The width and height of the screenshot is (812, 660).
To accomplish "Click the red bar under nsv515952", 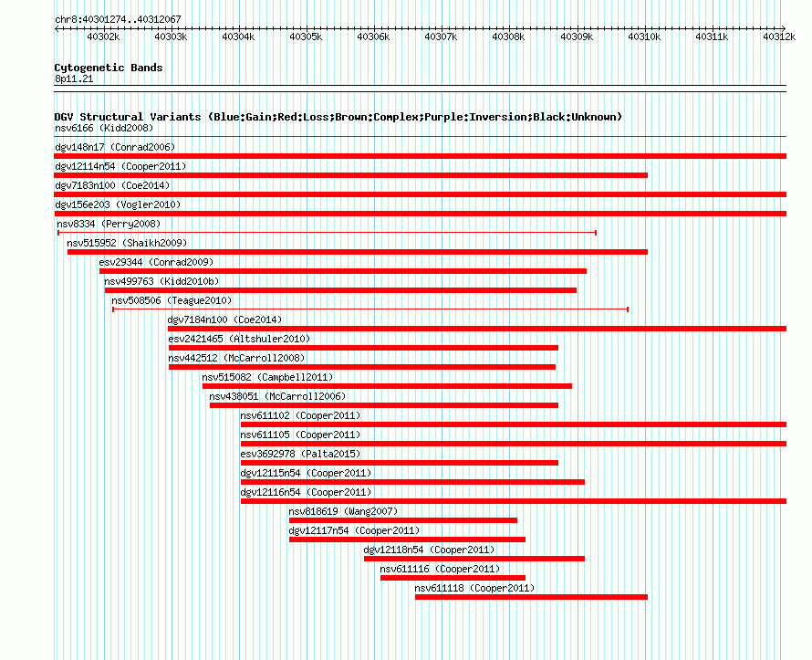I will pyautogui.click(x=358, y=252).
